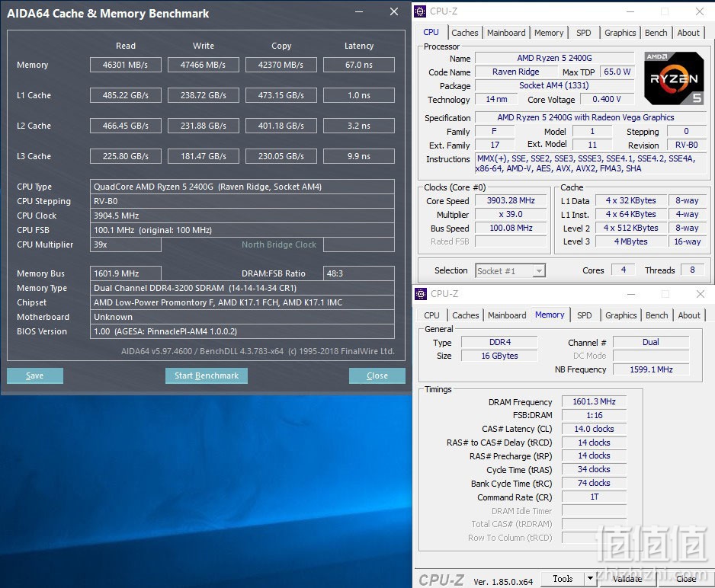Click the BIOS Version field in AIDA64
715x588 pixels.
[x=242, y=331]
